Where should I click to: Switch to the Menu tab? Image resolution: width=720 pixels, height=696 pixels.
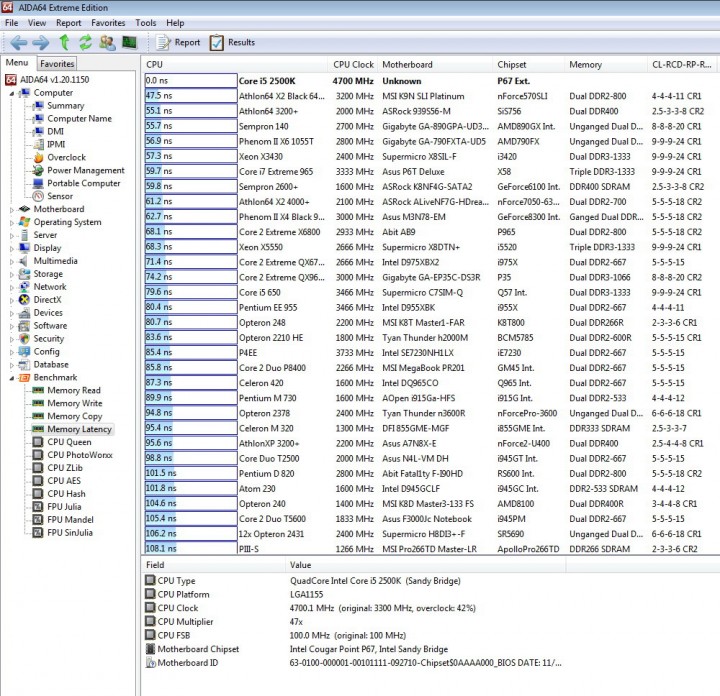(x=17, y=62)
